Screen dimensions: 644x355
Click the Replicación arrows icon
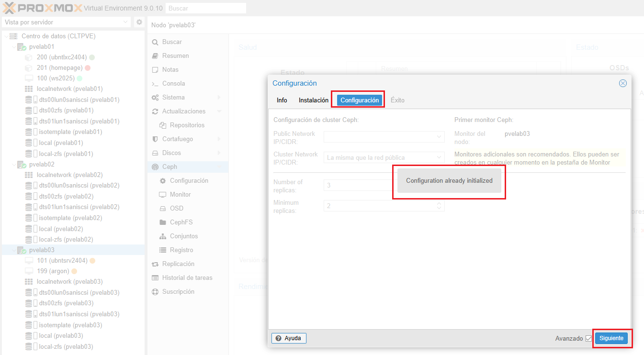pyautogui.click(x=155, y=264)
